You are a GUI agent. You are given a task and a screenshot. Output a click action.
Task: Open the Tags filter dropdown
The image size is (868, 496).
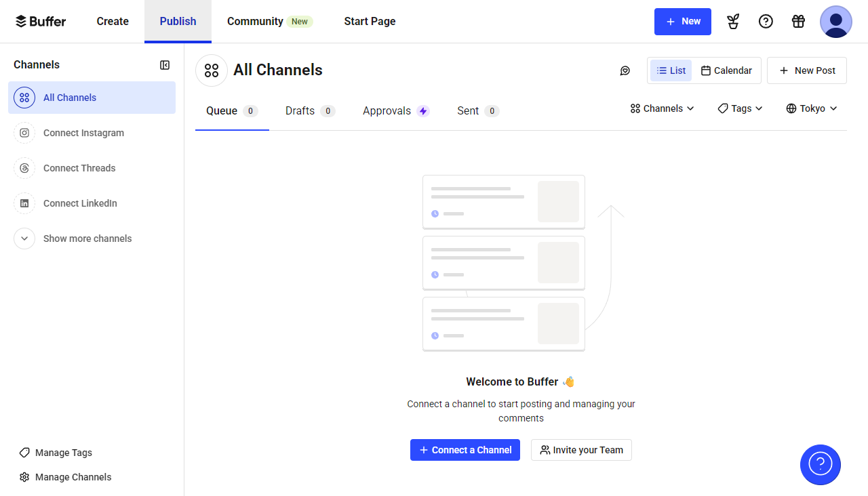pos(740,108)
